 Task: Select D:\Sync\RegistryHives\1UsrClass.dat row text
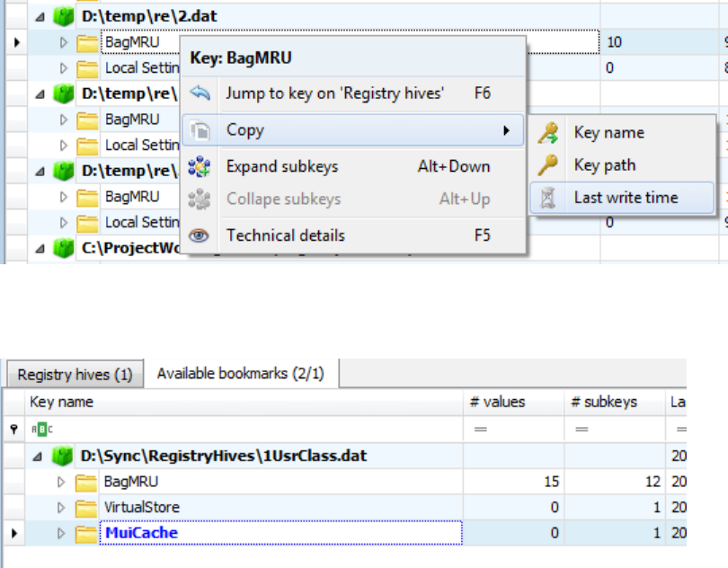point(224,456)
